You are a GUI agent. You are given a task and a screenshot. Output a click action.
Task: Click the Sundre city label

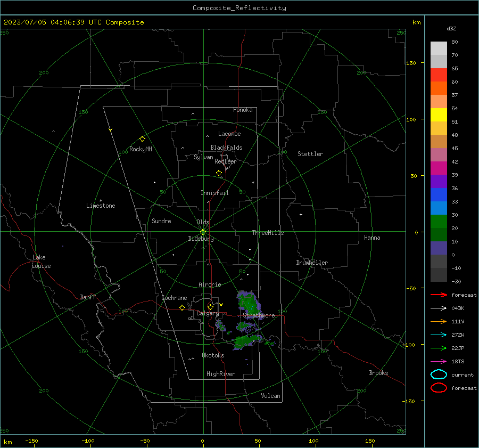coord(161,221)
